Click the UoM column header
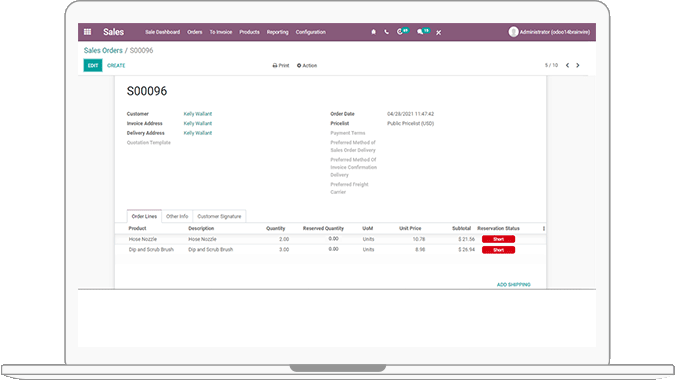The image size is (675, 380). point(368,229)
